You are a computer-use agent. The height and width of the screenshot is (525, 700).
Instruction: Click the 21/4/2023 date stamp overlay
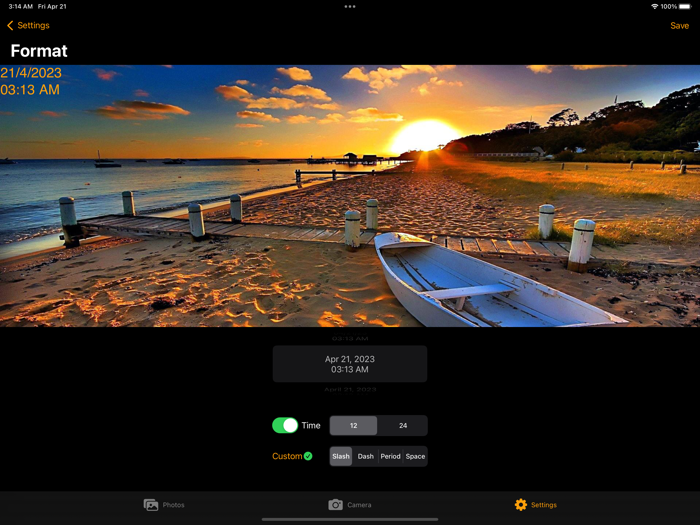click(31, 73)
